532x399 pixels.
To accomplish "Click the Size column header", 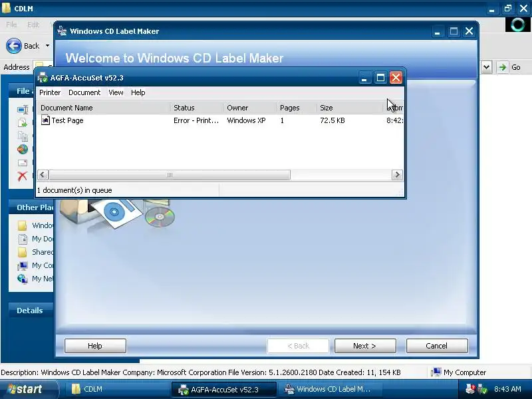I will click(x=349, y=108).
